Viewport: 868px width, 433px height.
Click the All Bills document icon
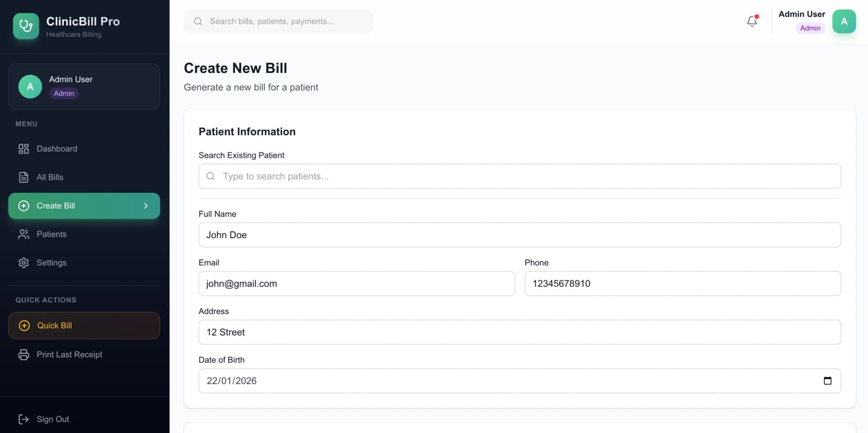(24, 177)
